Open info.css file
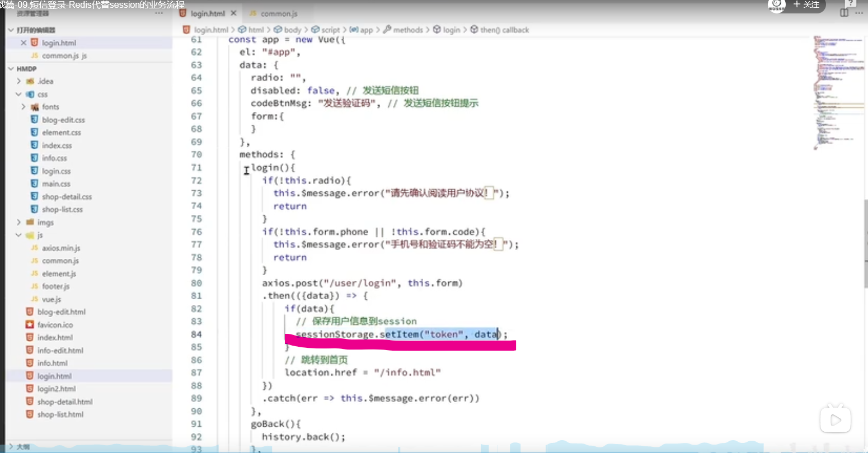 pyautogui.click(x=54, y=158)
